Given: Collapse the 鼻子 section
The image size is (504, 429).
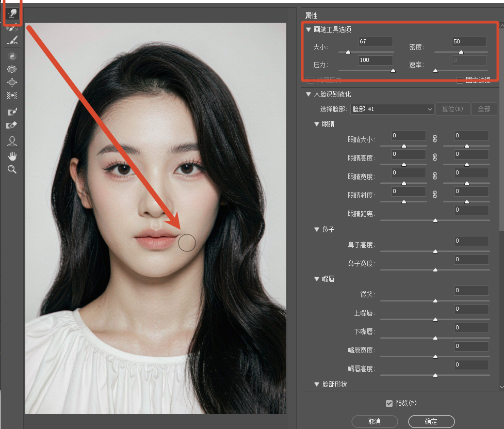Looking at the screenshot, I should (317, 229).
